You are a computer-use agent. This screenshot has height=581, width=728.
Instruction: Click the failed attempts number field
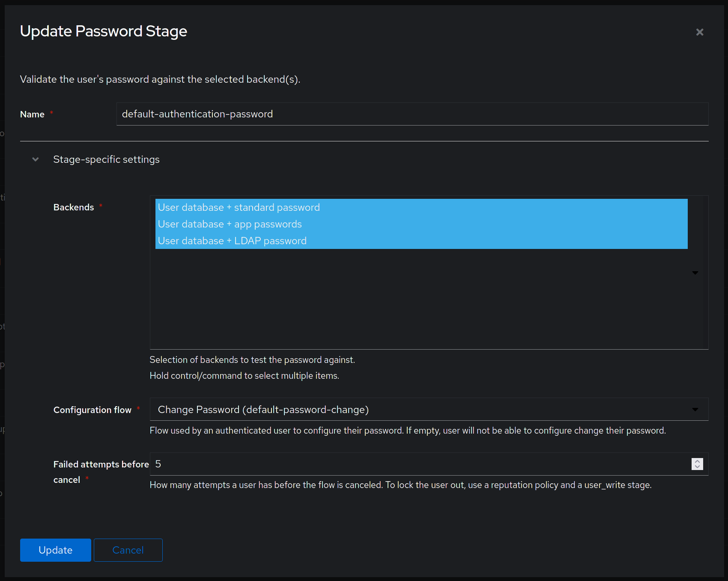tap(420, 464)
